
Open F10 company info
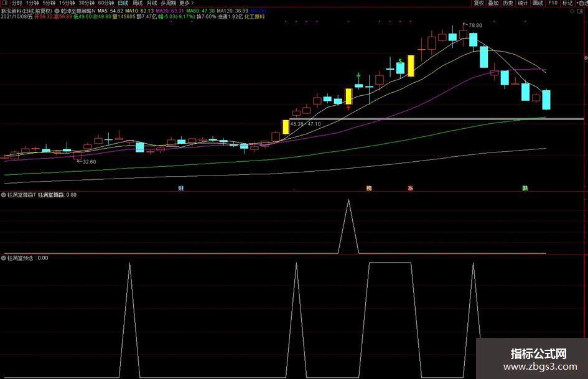coord(553,3)
